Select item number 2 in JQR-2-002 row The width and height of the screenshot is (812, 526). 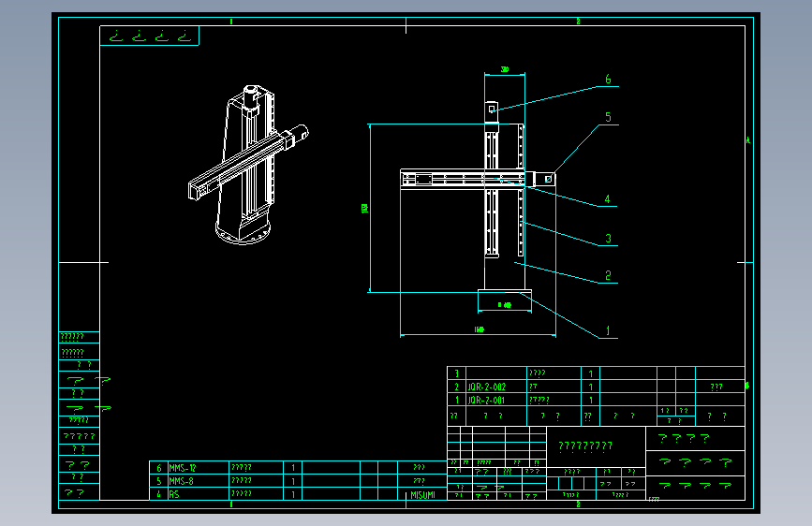click(x=456, y=387)
